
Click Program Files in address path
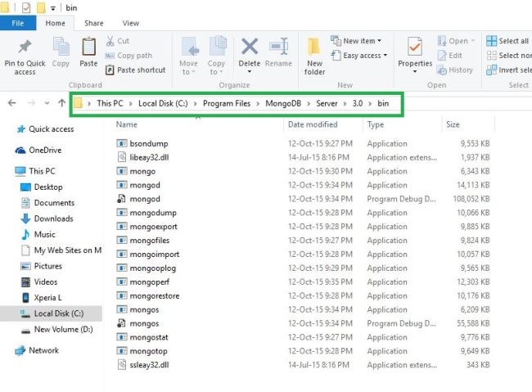[x=227, y=103]
